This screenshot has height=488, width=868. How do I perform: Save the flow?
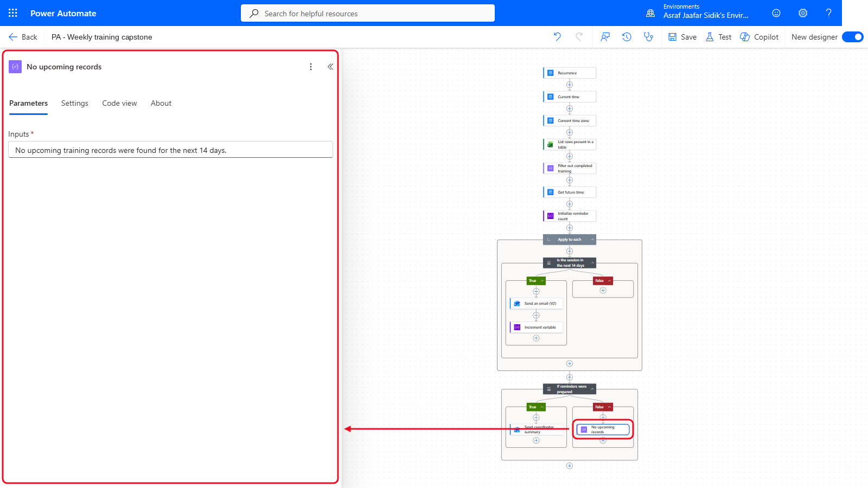(x=682, y=37)
